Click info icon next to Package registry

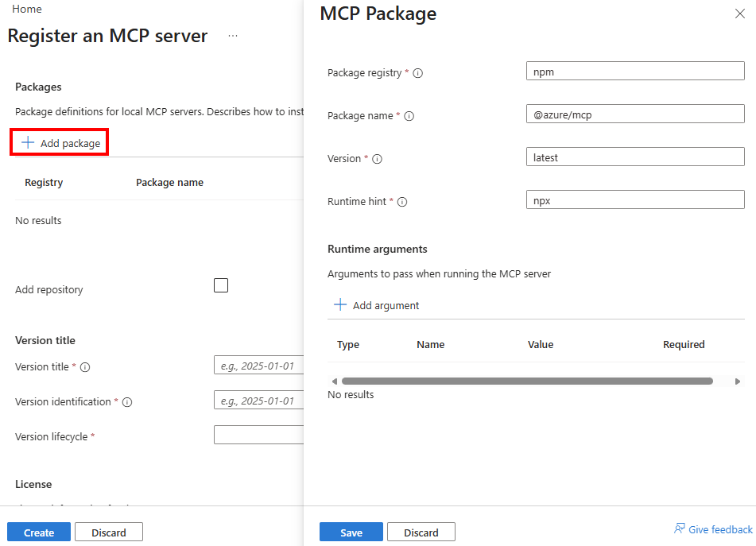click(x=416, y=72)
